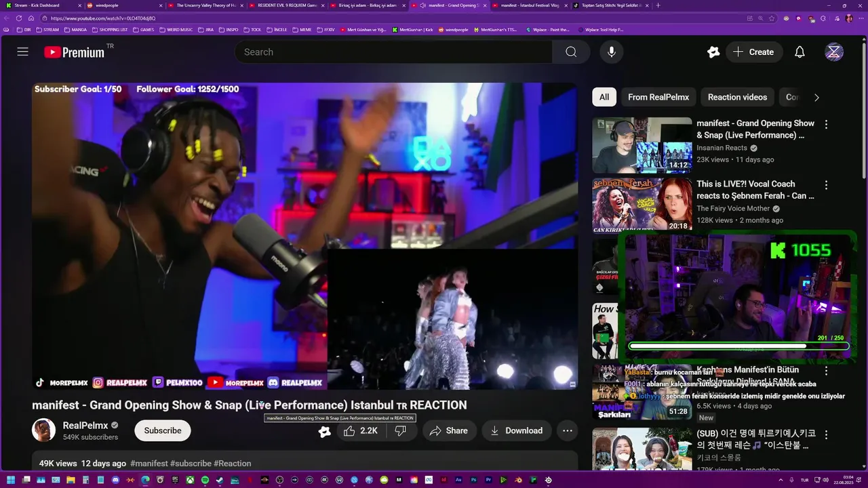The width and height of the screenshot is (868, 488).
Task: Open File Explorer from the taskbar
Action: [x=71, y=480]
